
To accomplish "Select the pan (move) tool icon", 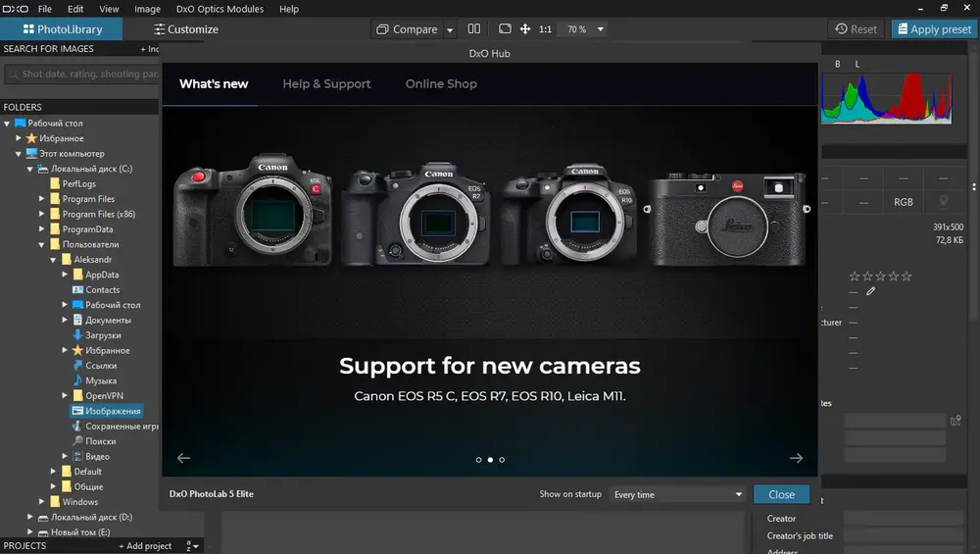I will (x=525, y=28).
